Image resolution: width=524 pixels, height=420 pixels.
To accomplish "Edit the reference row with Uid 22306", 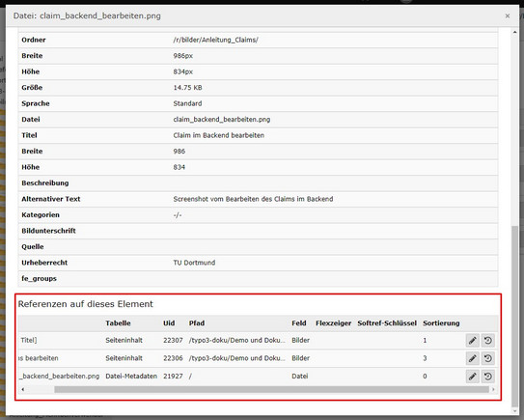I will click(x=472, y=358).
